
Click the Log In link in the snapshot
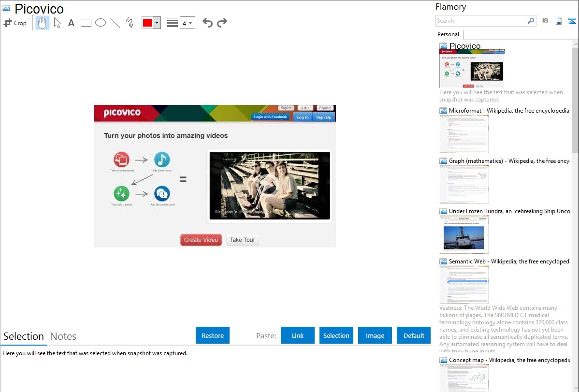303,117
